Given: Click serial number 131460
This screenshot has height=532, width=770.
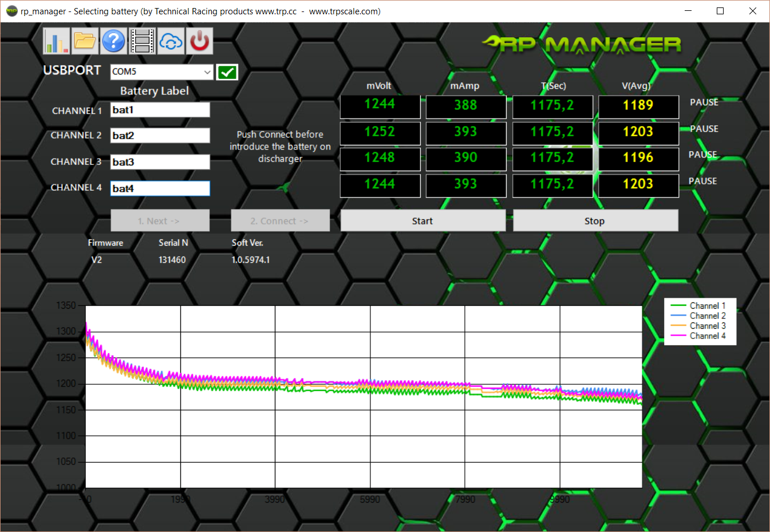Looking at the screenshot, I should [x=172, y=260].
